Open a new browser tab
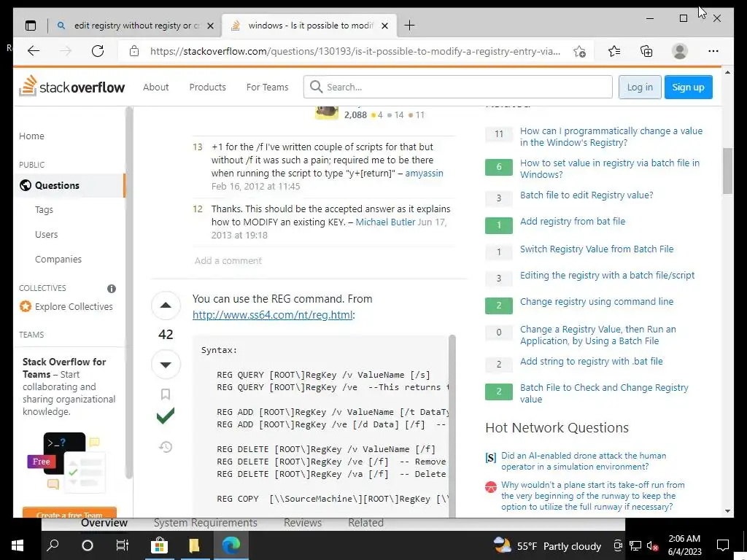The height and width of the screenshot is (560, 747). click(x=409, y=26)
